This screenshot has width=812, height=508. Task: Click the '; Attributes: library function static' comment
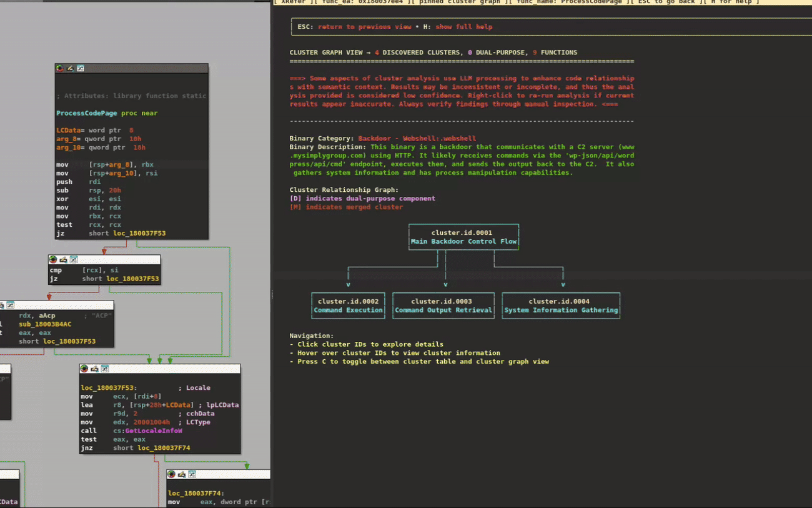point(131,96)
